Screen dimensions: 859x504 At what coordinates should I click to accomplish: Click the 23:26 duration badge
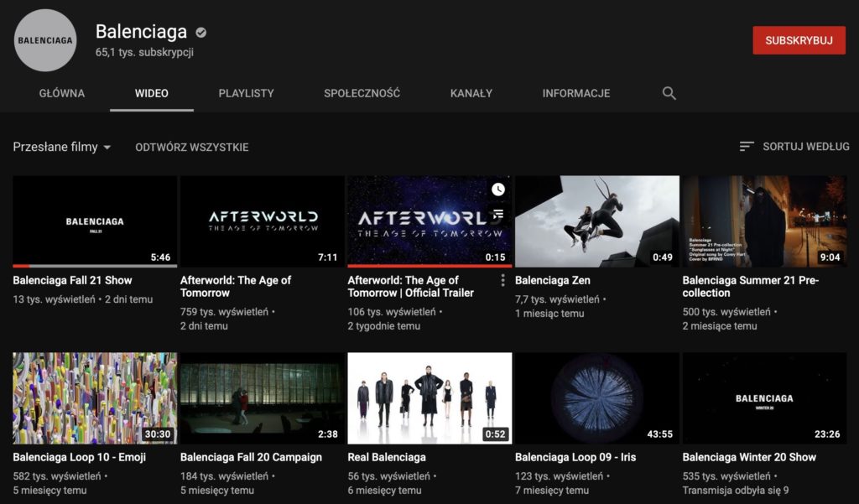(827, 434)
